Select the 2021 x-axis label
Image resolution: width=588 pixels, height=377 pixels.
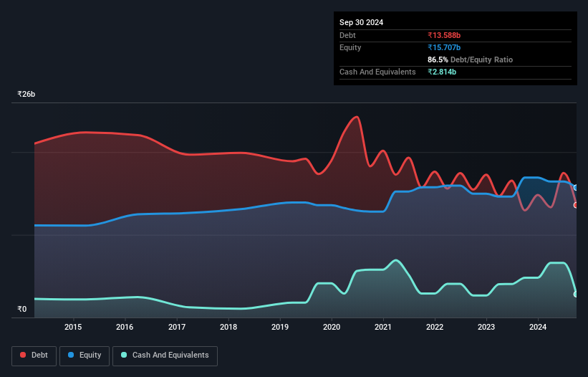tap(383, 327)
